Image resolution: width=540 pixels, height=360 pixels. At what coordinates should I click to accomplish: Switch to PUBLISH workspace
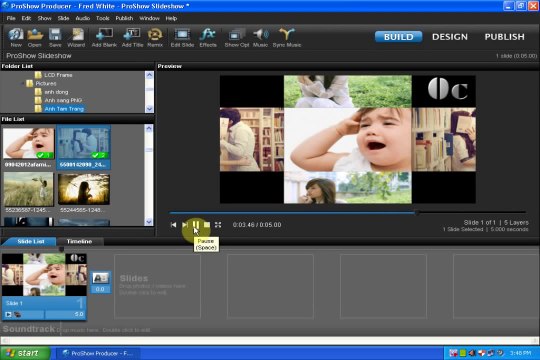pos(505,37)
